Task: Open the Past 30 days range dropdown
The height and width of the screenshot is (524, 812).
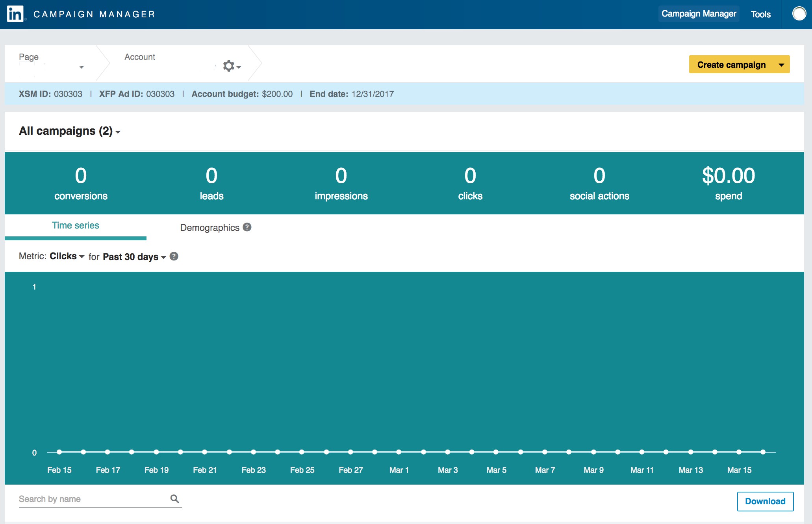Action: (134, 257)
